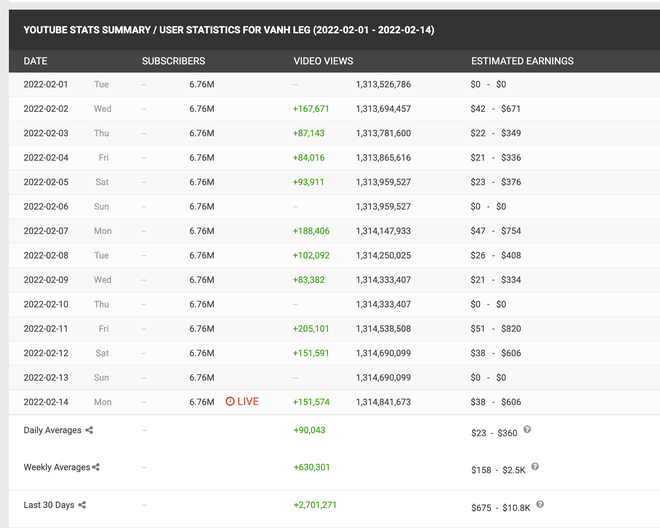Select date 2022-02-02
660x528 pixels.
tap(45, 109)
